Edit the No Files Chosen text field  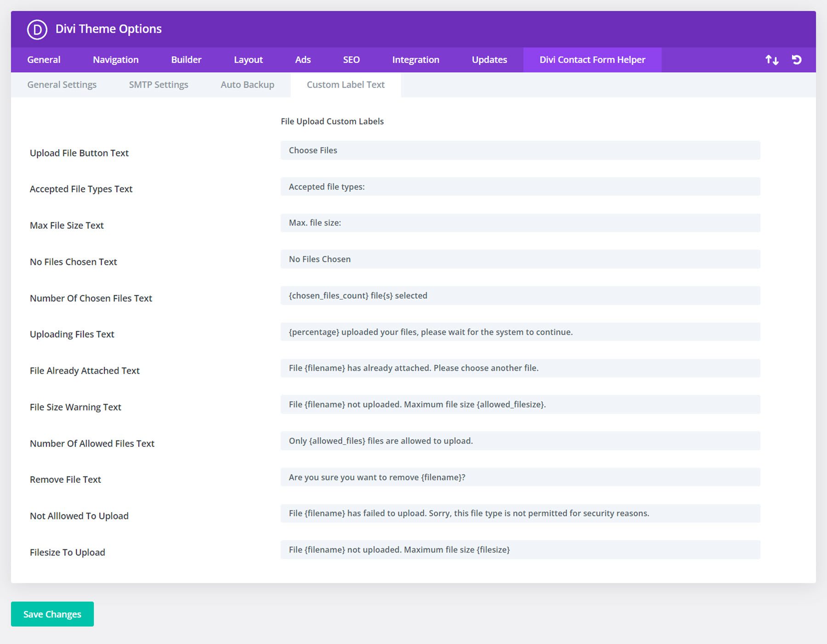(519, 259)
